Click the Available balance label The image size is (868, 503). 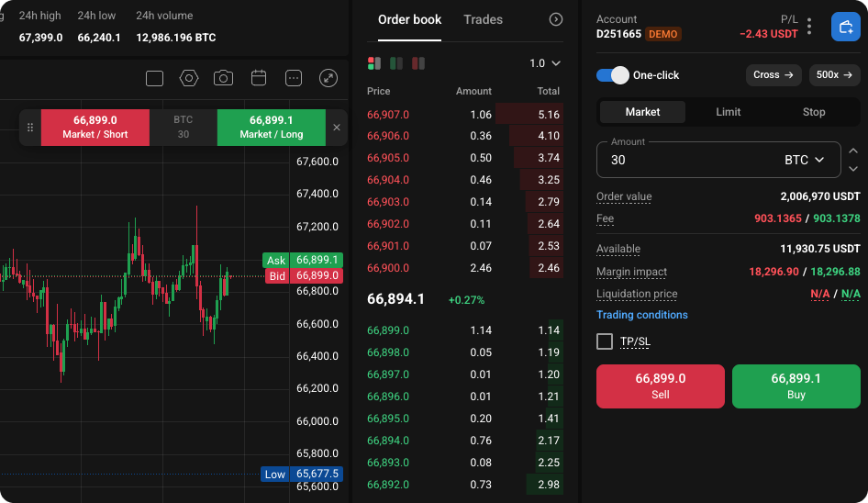pyautogui.click(x=618, y=250)
